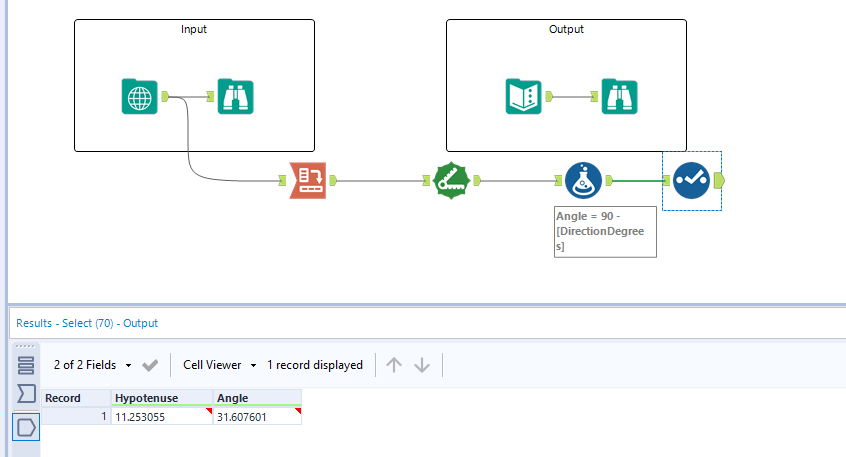Click the Output container title
846x457 pixels.
pyautogui.click(x=566, y=29)
